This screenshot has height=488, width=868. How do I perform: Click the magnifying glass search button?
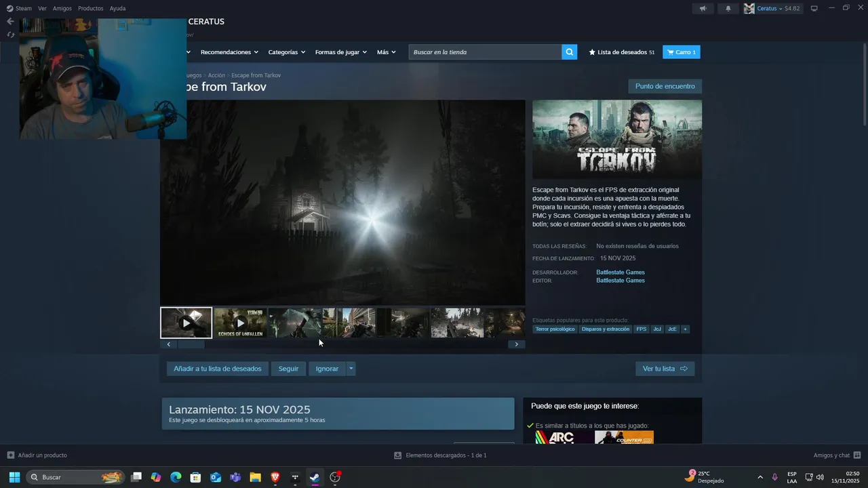(570, 52)
